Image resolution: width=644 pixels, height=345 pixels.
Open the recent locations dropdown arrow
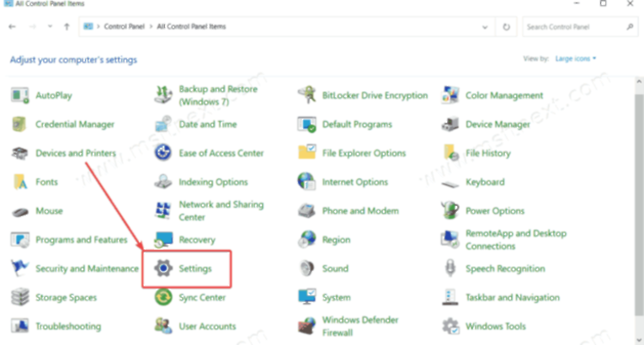(x=51, y=27)
